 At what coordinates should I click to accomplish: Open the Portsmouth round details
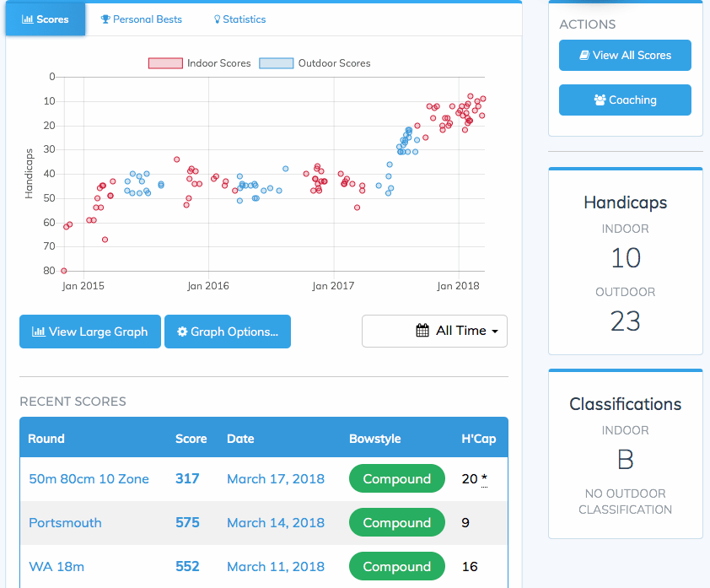(x=65, y=522)
